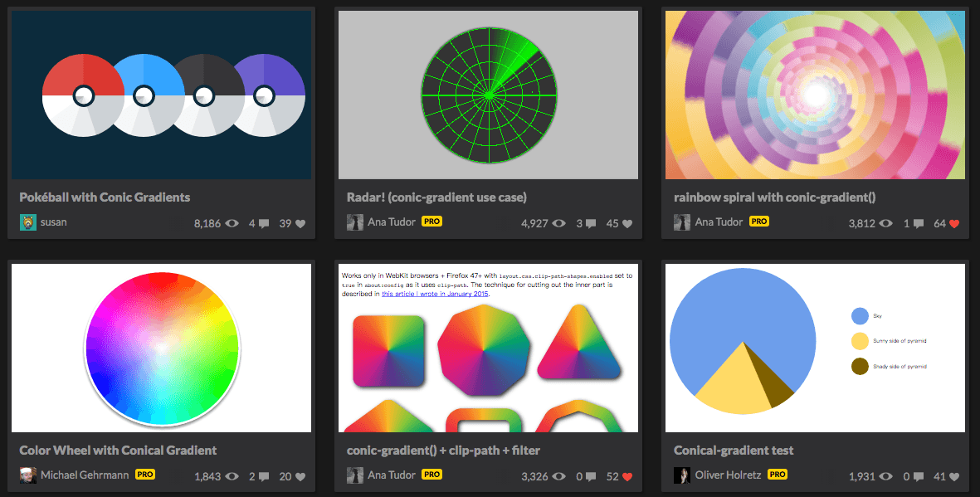This screenshot has height=497, width=980.
Task: Heart the Radar! conic-gradient use case pen
Action: (627, 224)
